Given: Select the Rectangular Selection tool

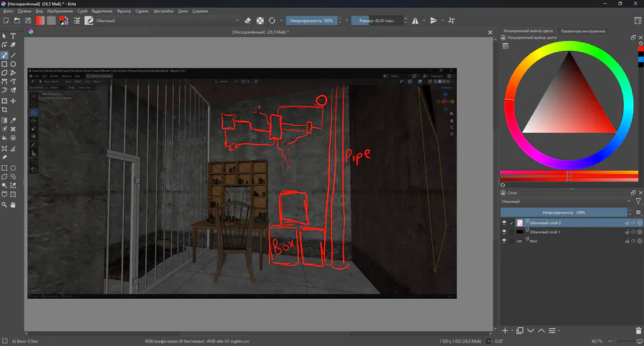Looking at the screenshot, I should click(x=4, y=168).
